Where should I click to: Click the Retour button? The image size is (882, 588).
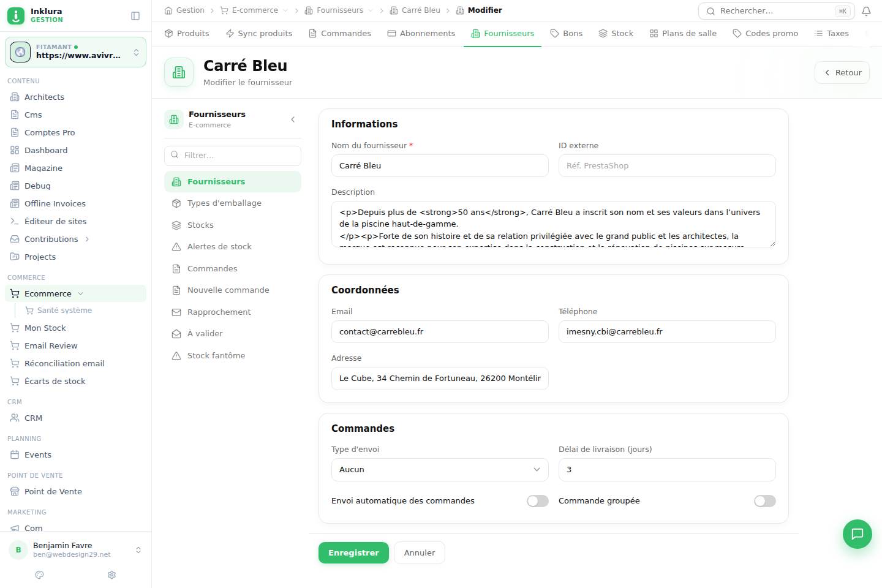point(842,72)
